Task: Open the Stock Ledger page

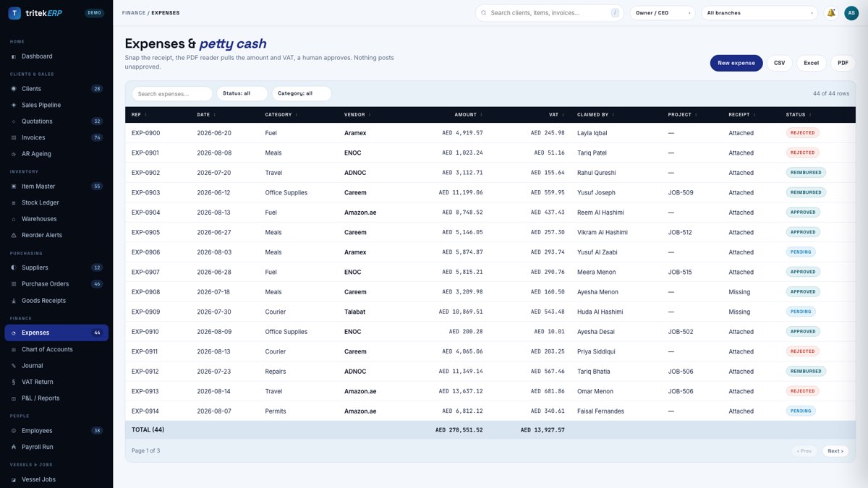Action: tap(56, 202)
